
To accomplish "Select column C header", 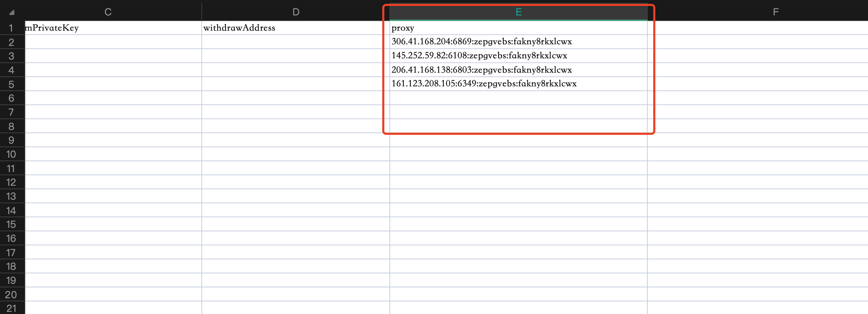I will click(108, 12).
